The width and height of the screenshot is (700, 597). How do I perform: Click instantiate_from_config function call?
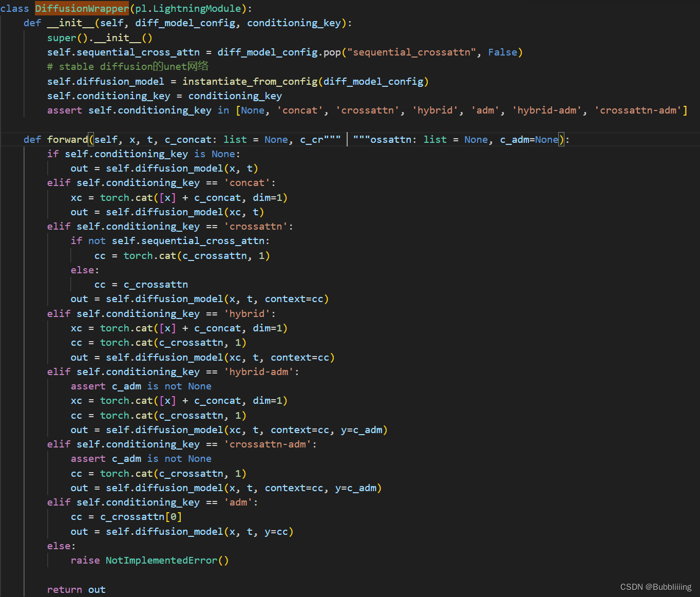pos(250,82)
